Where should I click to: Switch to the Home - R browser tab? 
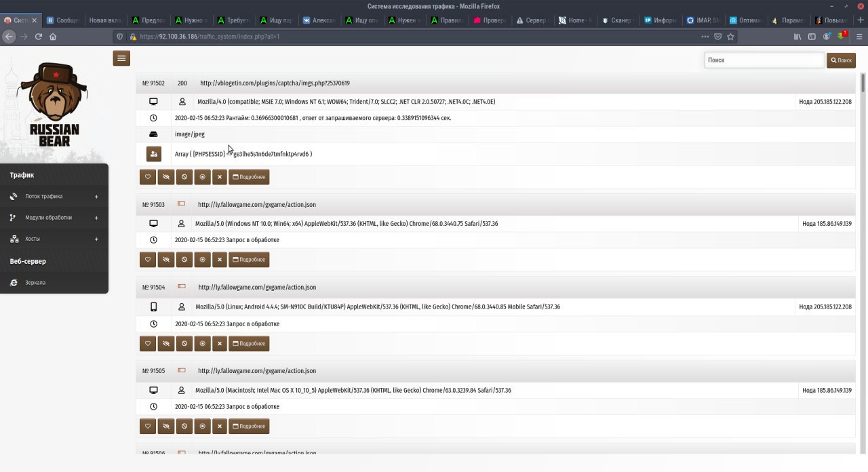(575, 20)
